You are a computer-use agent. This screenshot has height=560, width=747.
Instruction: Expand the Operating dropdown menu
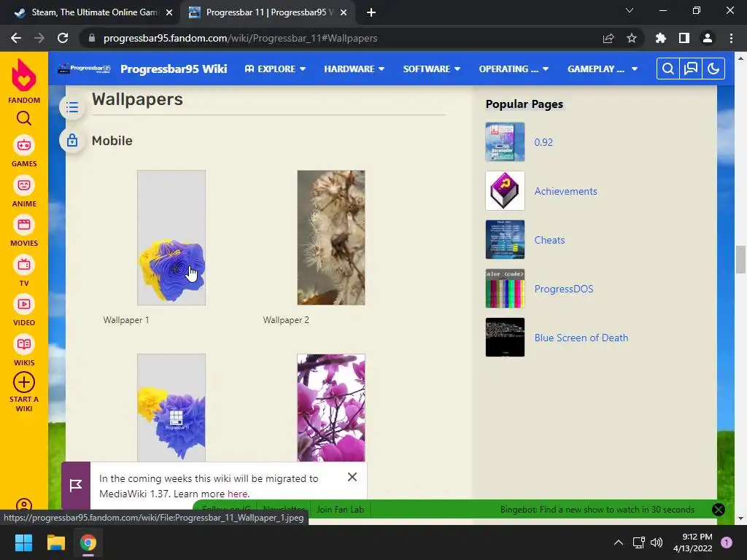pyautogui.click(x=514, y=69)
